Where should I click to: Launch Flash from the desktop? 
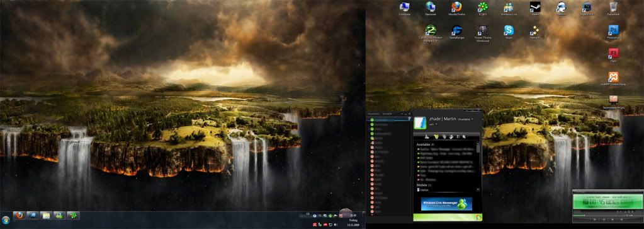613,56
